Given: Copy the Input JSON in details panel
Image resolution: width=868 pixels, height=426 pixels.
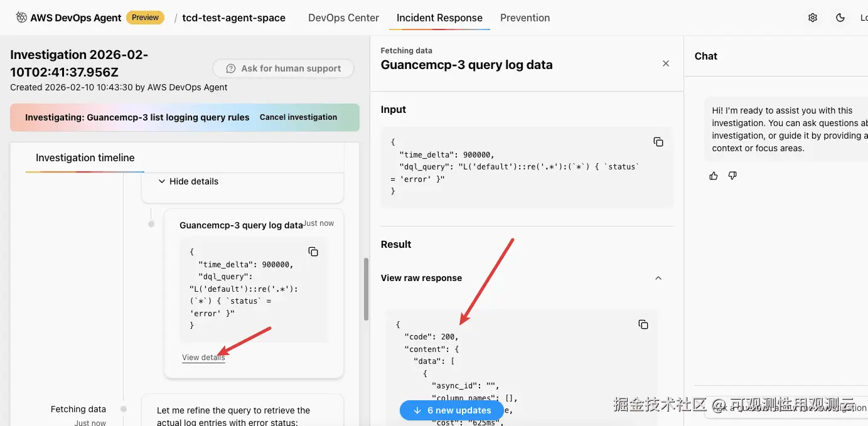Looking at the screenshot, I should 658,142.
